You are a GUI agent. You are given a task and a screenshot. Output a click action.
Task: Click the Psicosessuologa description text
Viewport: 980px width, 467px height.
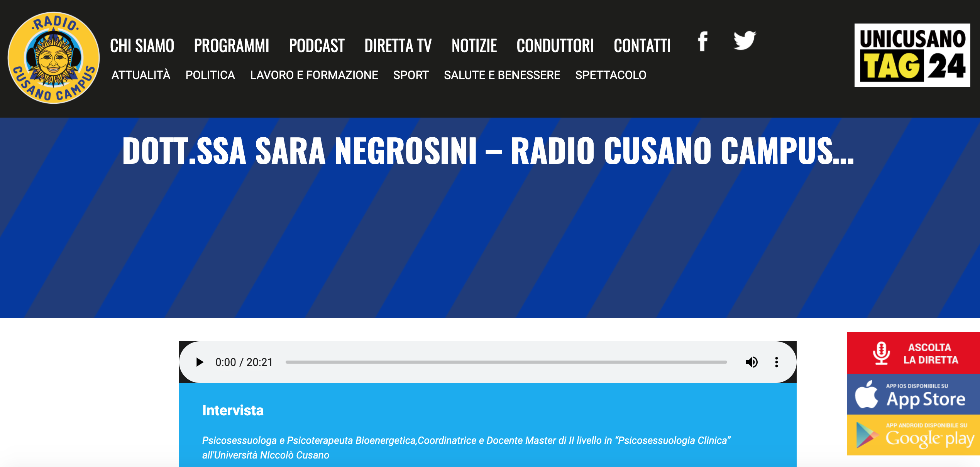pyautogui.click(x=466, y=447)
